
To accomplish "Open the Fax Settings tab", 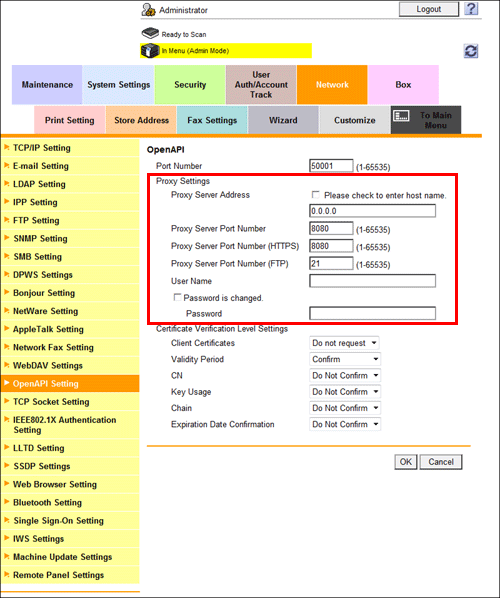I will point(212,120).
